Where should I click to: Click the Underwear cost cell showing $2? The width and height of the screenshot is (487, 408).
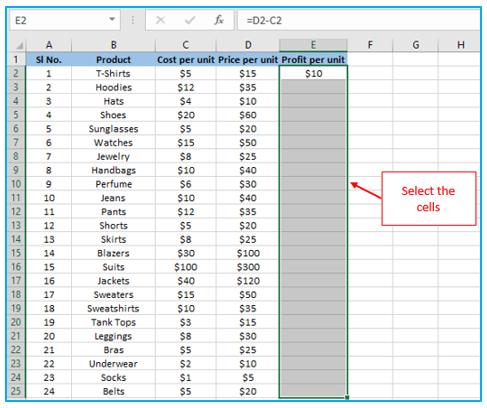pos(186,364)
